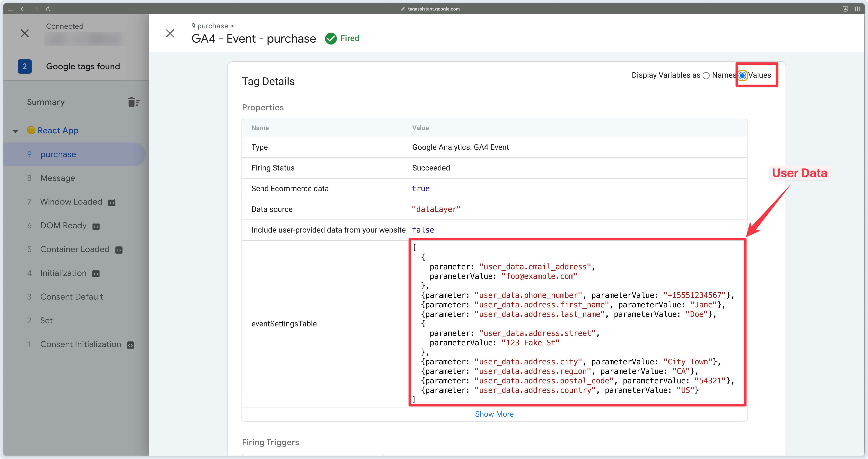Close the GA4 - Event - purchase tag details
Screen dimensions: 868x459
tap(170, 33)
